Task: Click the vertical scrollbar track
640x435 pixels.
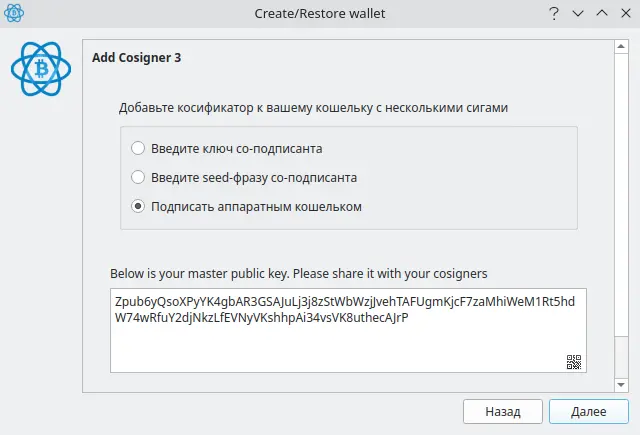Action: (621, 215)
